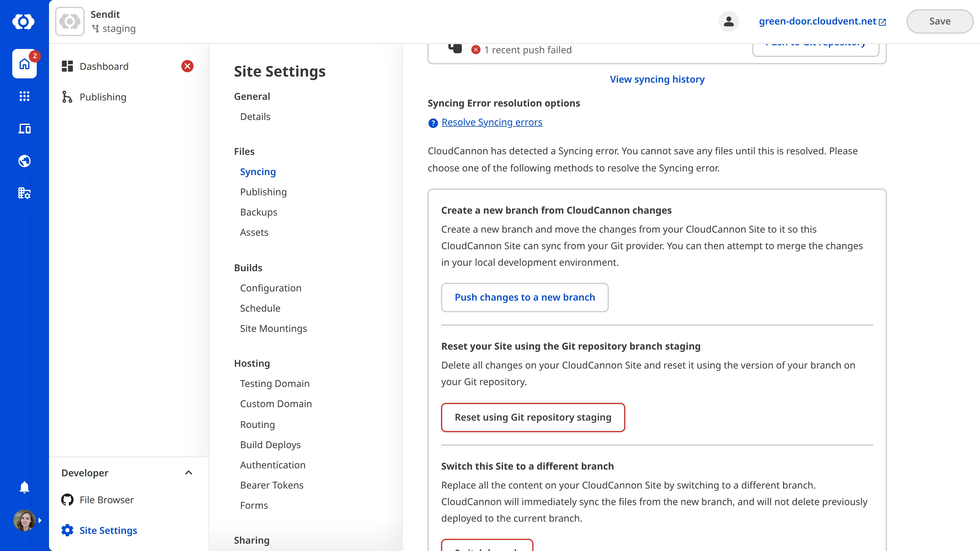
Task: Click the red error badge next to Dashboard
Action: pyautogui.click(x=187, y=66)
